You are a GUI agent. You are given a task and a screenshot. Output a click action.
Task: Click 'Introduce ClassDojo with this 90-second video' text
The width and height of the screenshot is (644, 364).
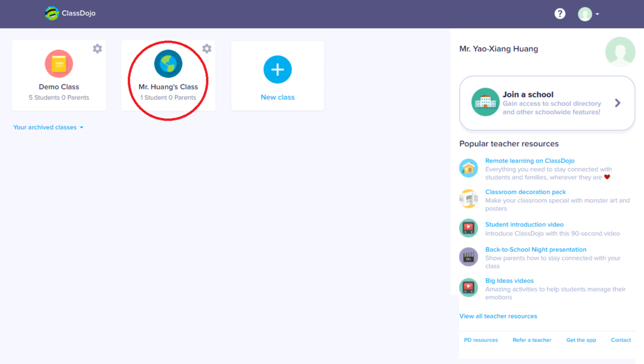[x=552, y=234]
